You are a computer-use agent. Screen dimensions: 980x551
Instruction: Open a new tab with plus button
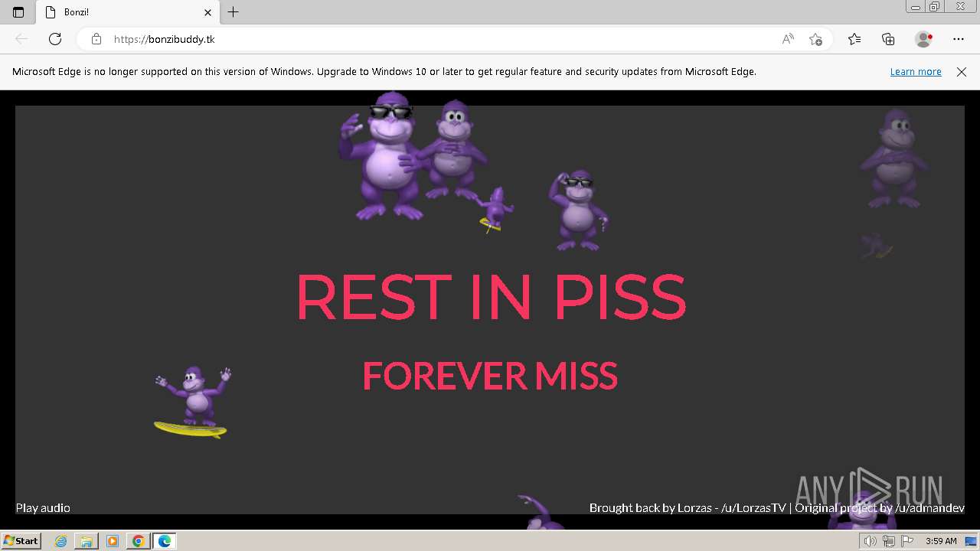pos(234,12)
